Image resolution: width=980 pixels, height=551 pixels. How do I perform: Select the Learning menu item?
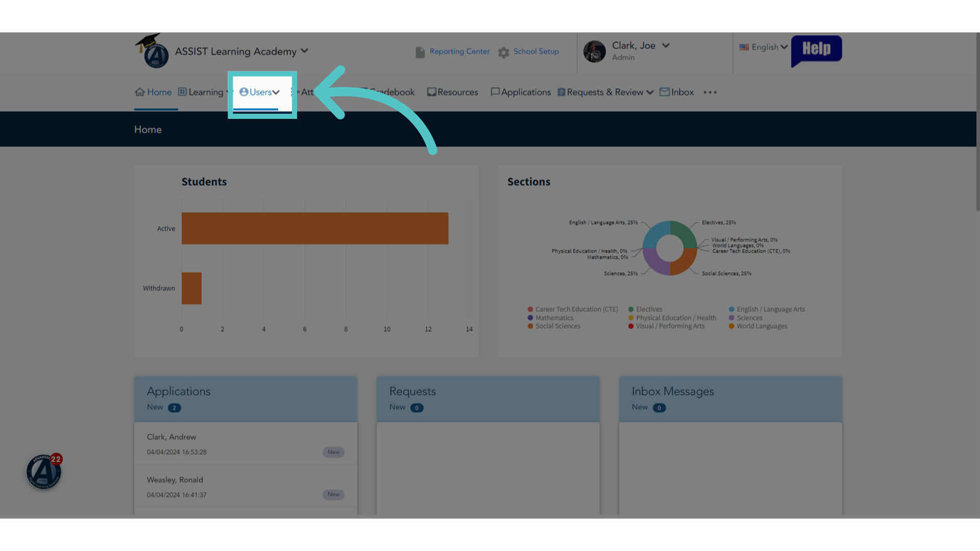point(204,92)
